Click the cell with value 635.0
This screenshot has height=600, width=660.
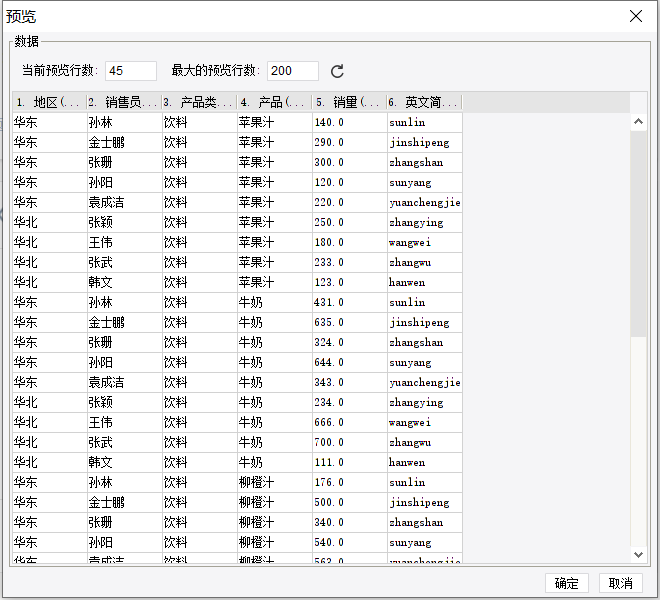(x=349, y=323)
